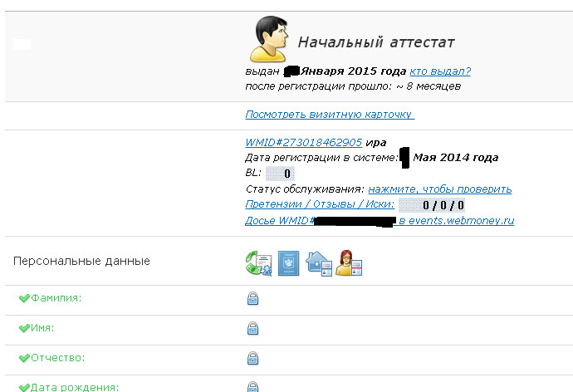Click the lock icon in Дата рождения row
This screenshot has height=392, width=573.
pos(252,386)
